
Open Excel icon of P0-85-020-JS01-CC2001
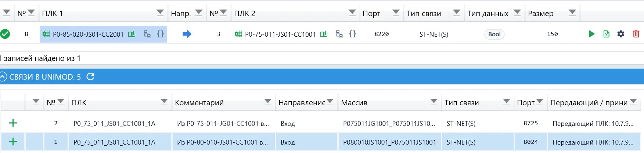pos(46,34)
